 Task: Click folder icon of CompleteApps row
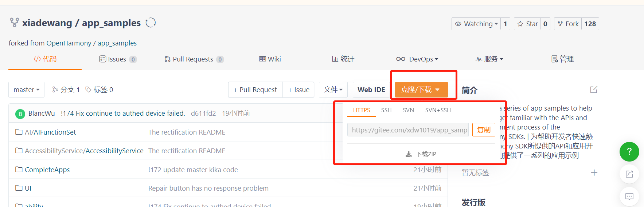tap(19, 170)
